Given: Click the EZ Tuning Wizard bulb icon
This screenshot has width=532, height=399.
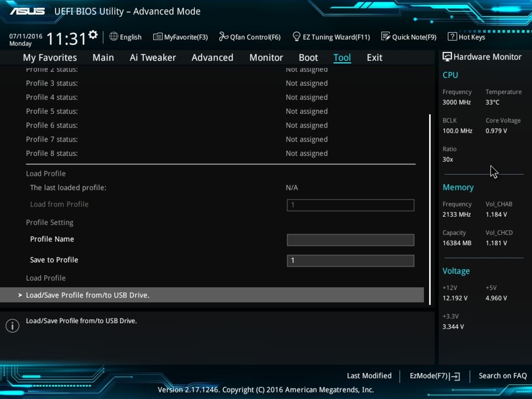Looking at the screenshot, I should coord(297,36).
